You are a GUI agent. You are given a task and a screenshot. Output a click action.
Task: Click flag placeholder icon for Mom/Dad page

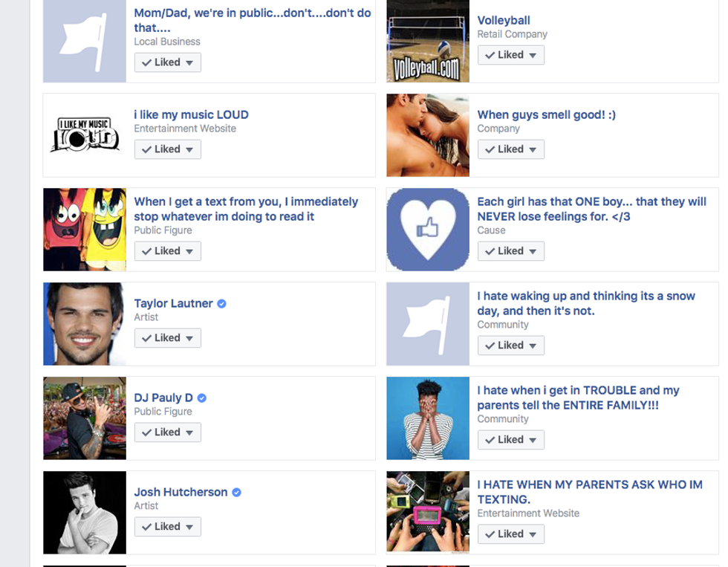pyautogui.click(x=85, y=42)
